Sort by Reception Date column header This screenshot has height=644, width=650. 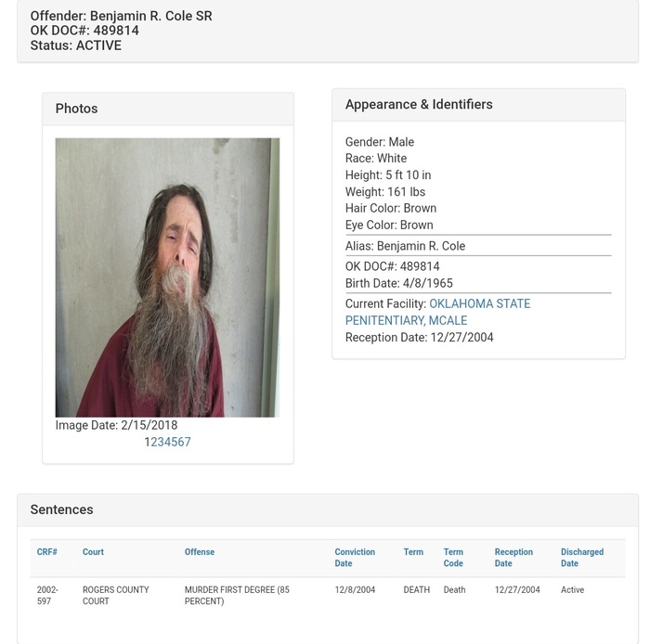513,558
